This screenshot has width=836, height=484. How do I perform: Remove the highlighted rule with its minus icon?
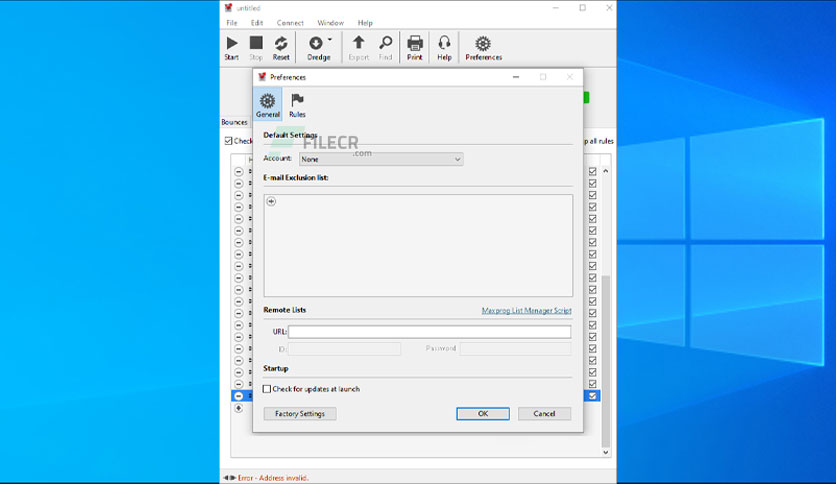pyautogui.click(x=238, y=396)
